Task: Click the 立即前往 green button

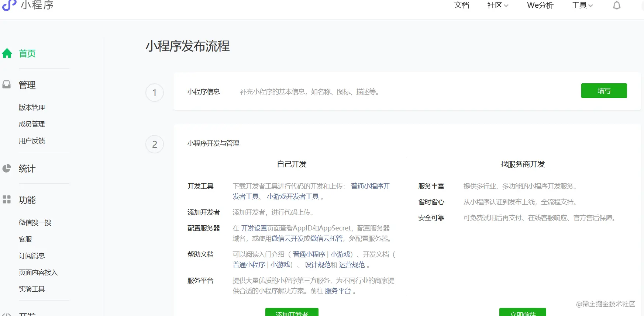Action: pos(523,312)
